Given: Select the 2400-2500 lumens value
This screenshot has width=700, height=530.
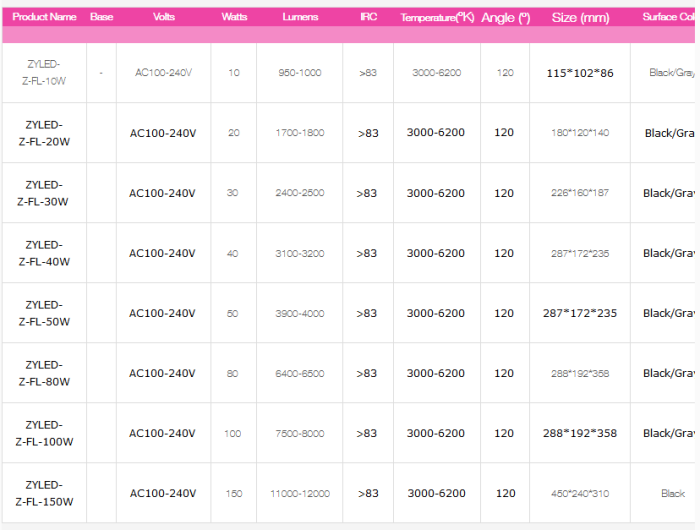Looking at the screenshot, I should click(x=300, y=193).
